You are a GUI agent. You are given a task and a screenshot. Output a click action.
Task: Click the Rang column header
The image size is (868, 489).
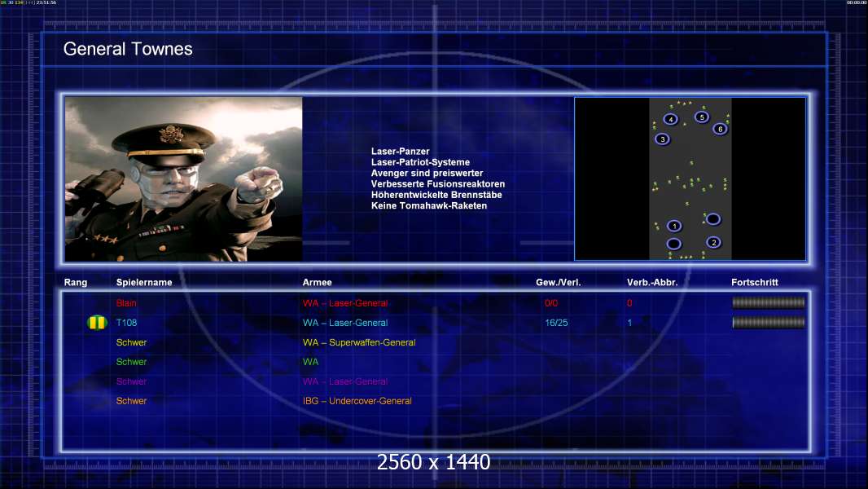76,283
